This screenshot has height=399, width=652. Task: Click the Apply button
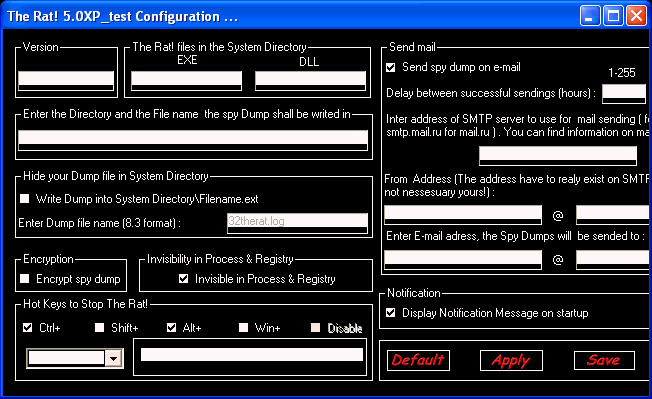click(511, 360)
